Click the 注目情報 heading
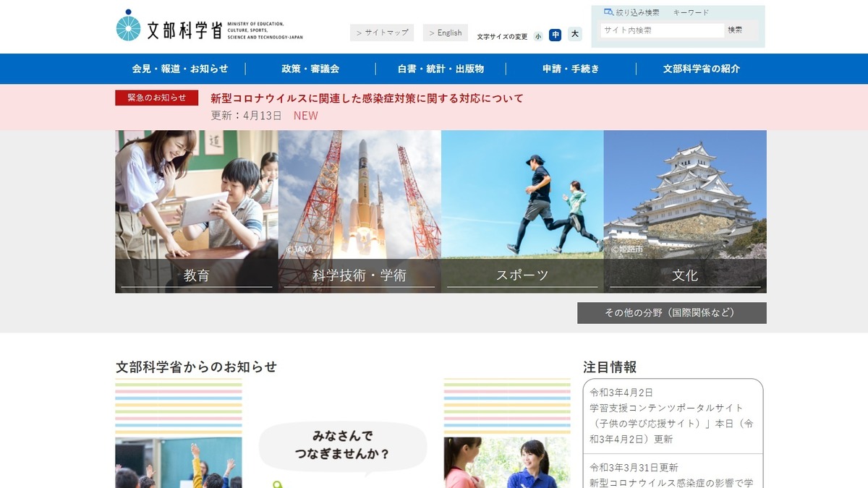The image size is (868, 488). (x=610, y=367)
